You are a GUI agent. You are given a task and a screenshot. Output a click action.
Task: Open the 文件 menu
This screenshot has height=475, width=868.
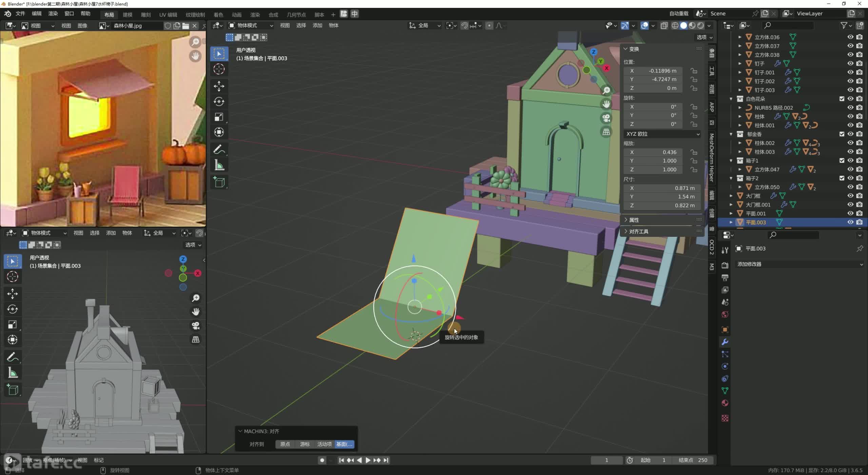pos(20,14)
